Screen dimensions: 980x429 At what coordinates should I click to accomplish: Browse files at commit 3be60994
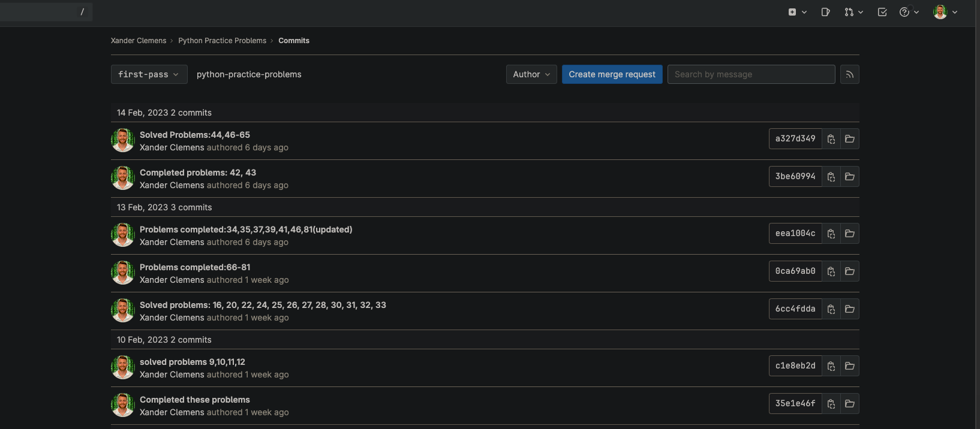pyautogui.click(x=850, y=177)
